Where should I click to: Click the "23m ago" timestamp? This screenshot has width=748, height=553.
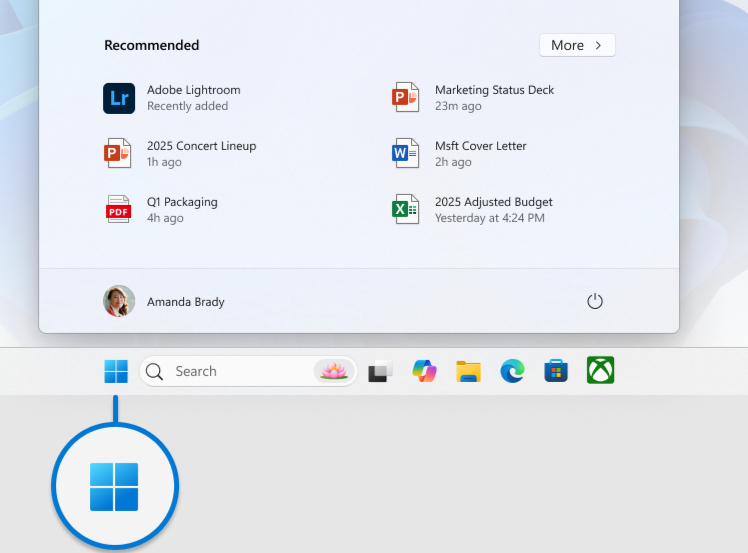(458, 106)
